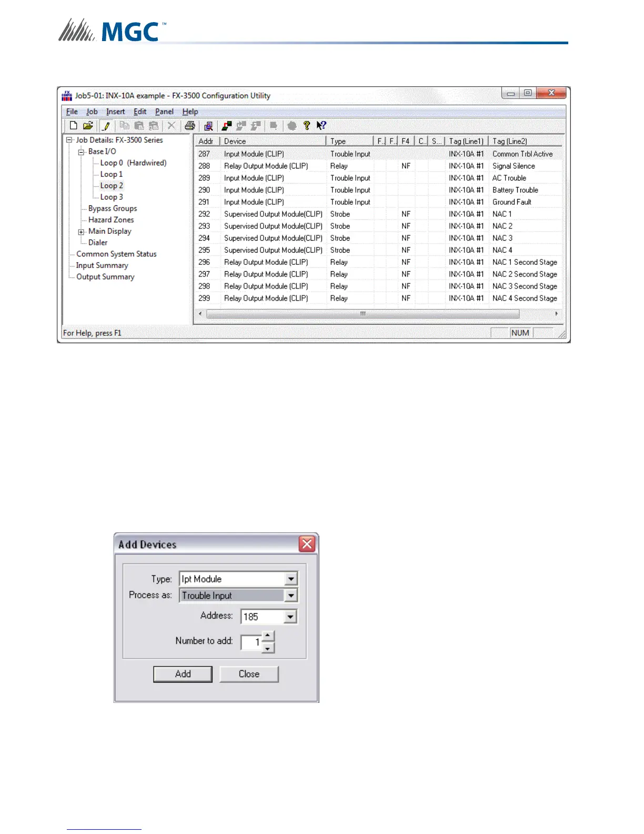Select Input Summary in tree
Screen dimensions: 644x834
point(102,265)
